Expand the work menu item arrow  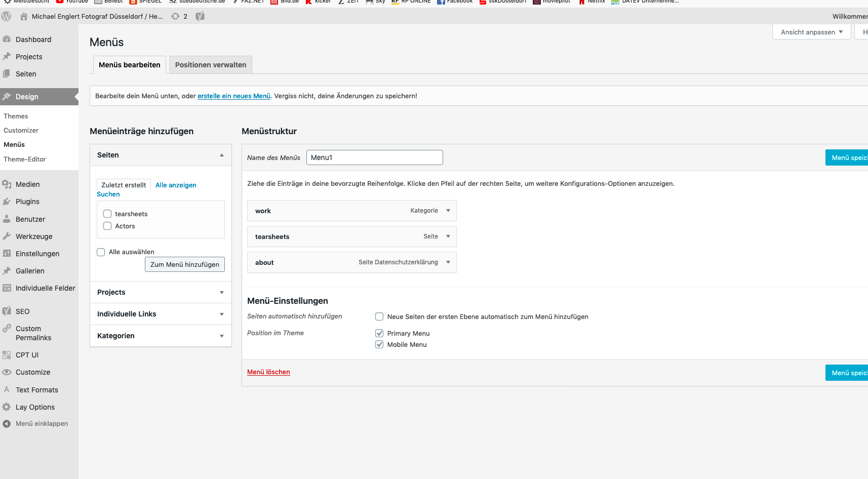click(x=448, y=211)
